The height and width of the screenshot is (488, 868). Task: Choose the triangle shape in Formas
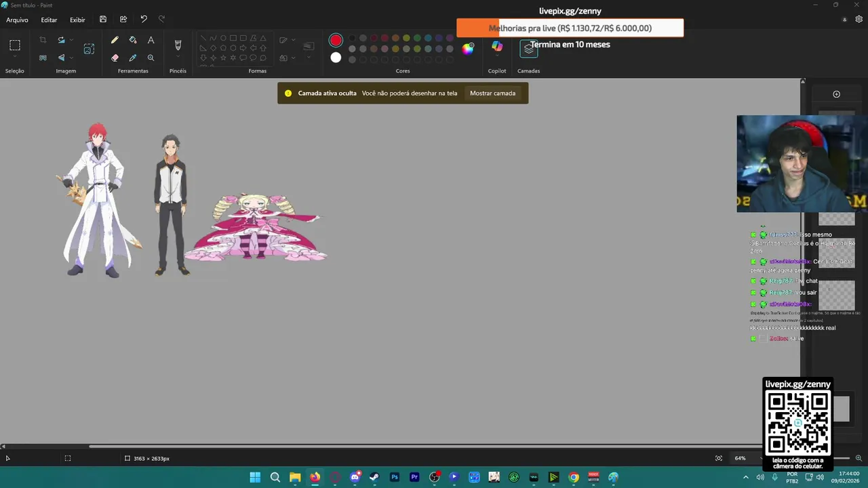pyautogui.click(x=263, y=38)
